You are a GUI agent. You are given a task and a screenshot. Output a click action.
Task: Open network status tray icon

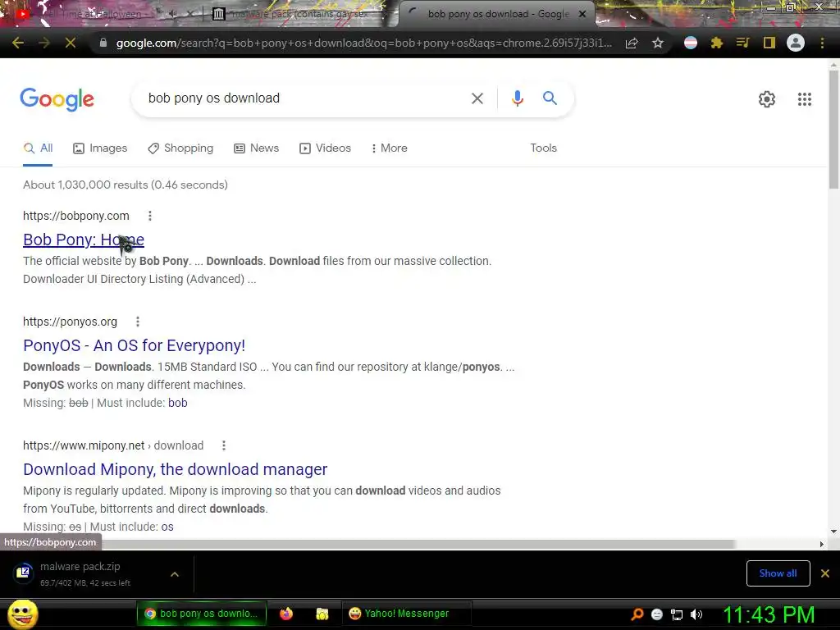677,614
